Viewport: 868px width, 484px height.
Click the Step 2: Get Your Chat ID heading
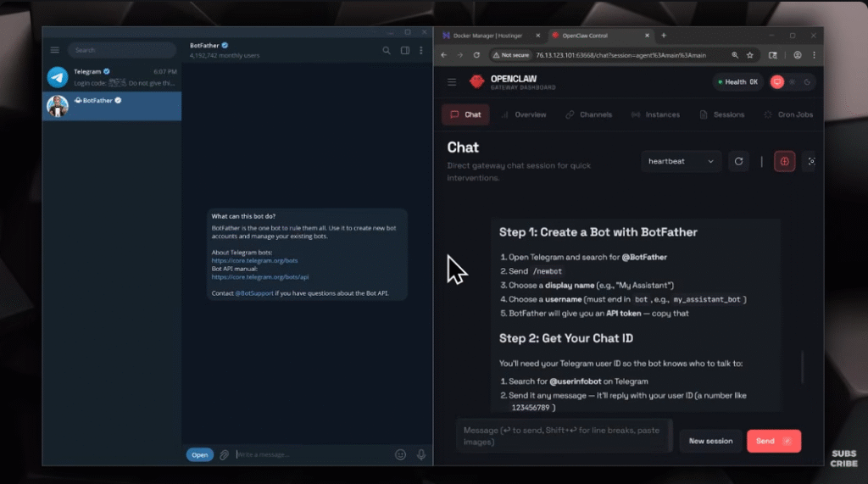[565, 338]
